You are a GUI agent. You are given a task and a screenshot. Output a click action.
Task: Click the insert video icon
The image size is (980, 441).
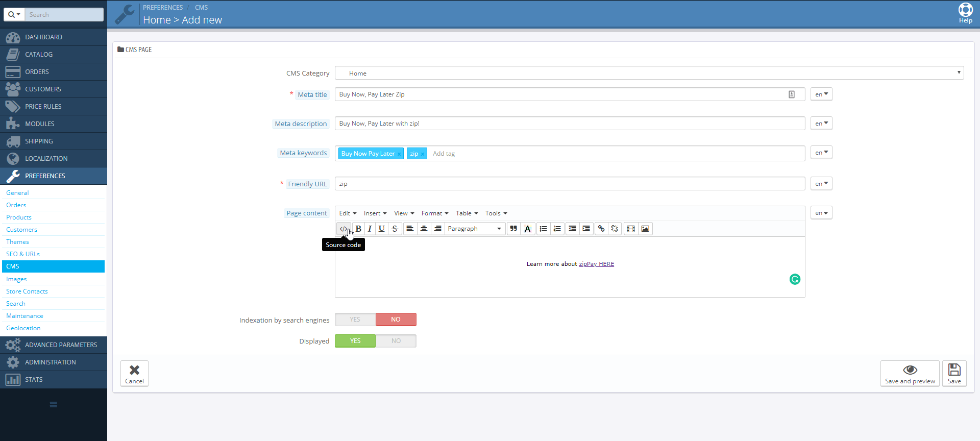click(x=631, y=229)
